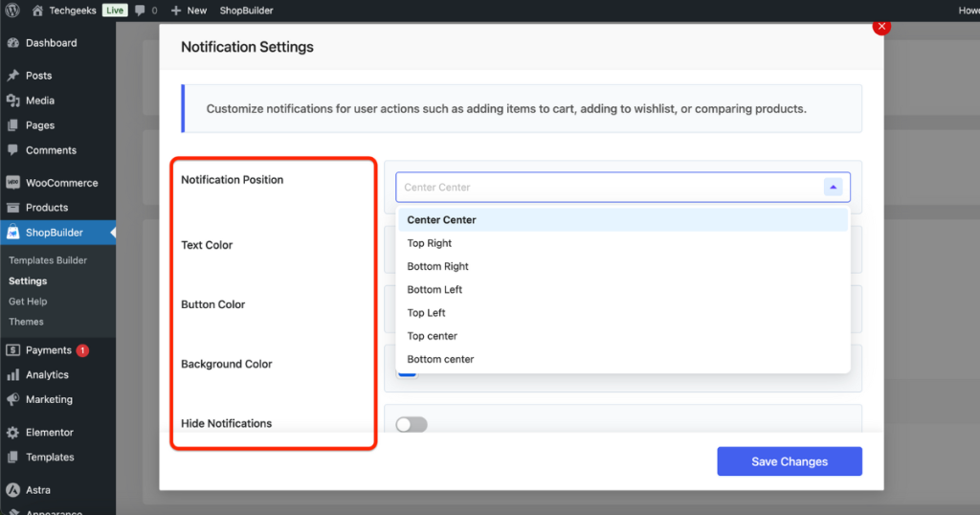This screenshot has width=980, height=515.
Task: Click the New label in admin bar
Action: coord(197,11)
